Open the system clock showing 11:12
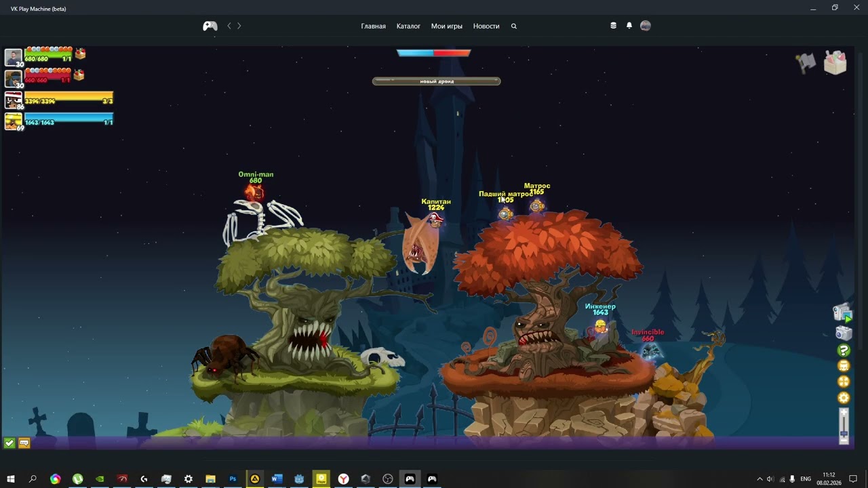Image resolution: width=868 pixels, height=488 pixels. click(829, 479)
